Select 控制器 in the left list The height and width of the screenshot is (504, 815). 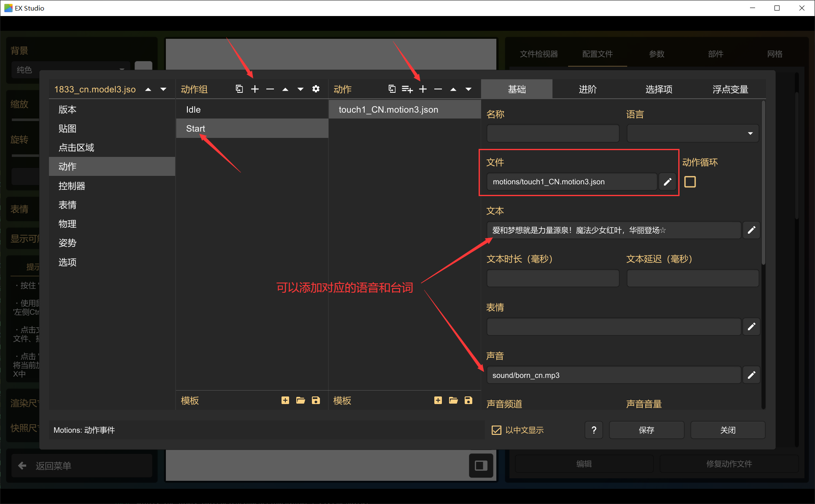112,186
